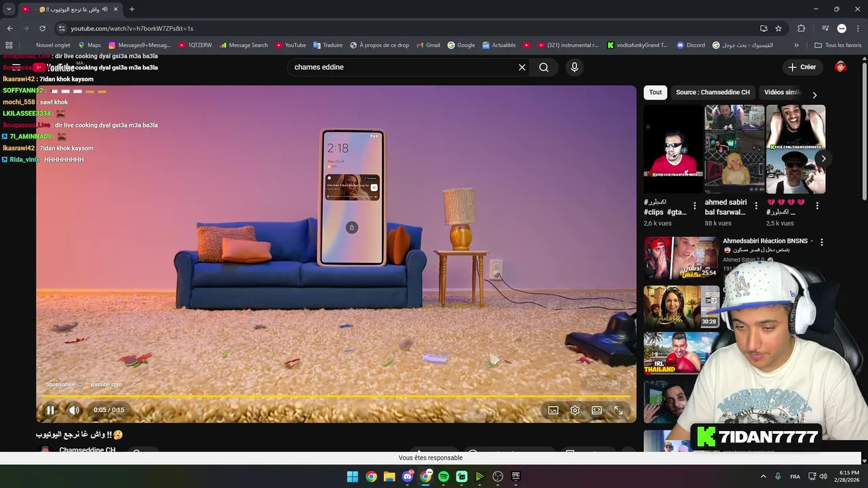Open the first Shorts thumbnail '#clips #gta'

[673, 150]
